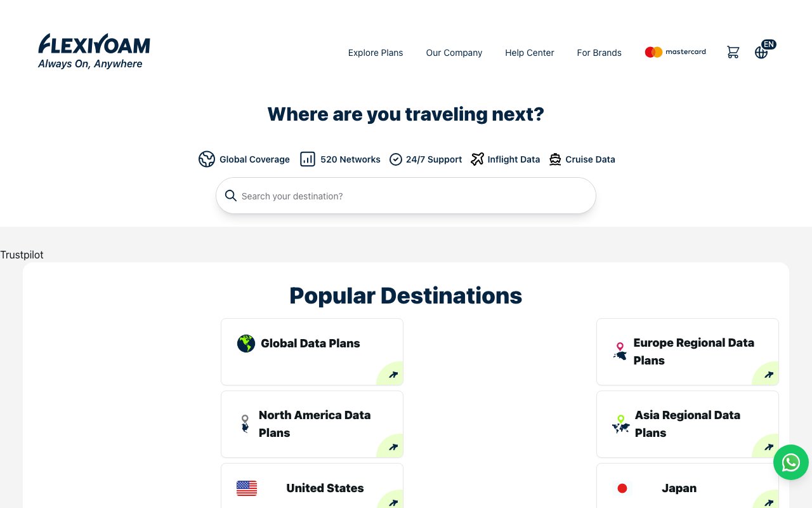Open the Trustpilot link

(22, 255)
